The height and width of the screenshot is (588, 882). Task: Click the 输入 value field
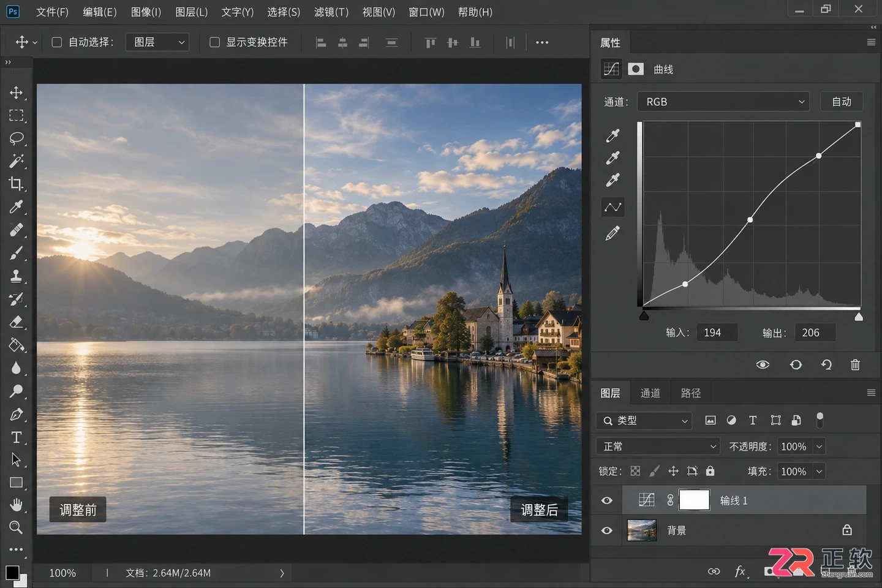[717, 333]
